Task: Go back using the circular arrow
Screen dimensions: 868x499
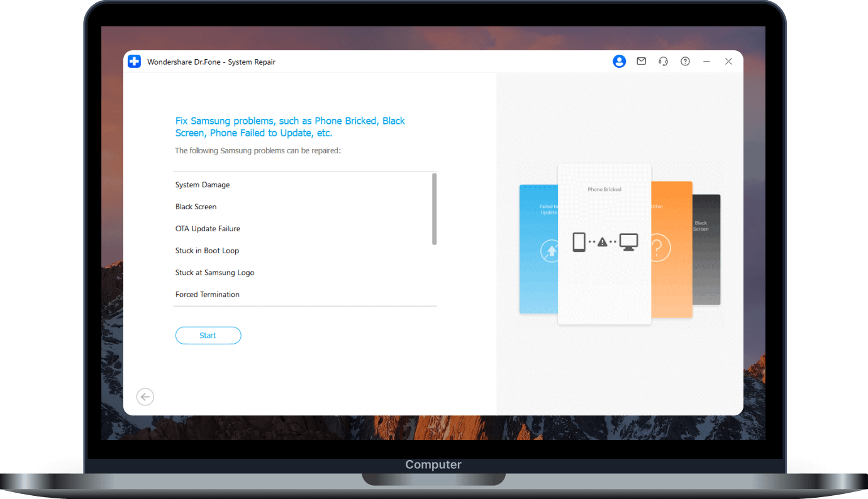Action: click(145, 397)
